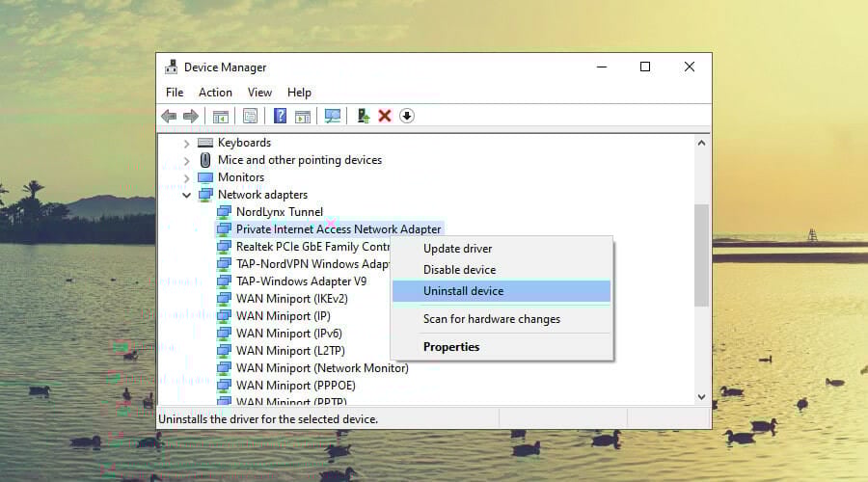Click the Keyboards category icon
Image resolution: width=868 pixels, height=482 pixels.
click(x=205, y=143)
